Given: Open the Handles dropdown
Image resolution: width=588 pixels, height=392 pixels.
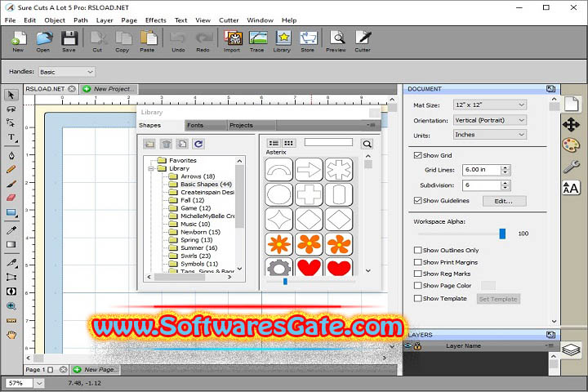Looking at the screenshot, I should tap(67, 72).
